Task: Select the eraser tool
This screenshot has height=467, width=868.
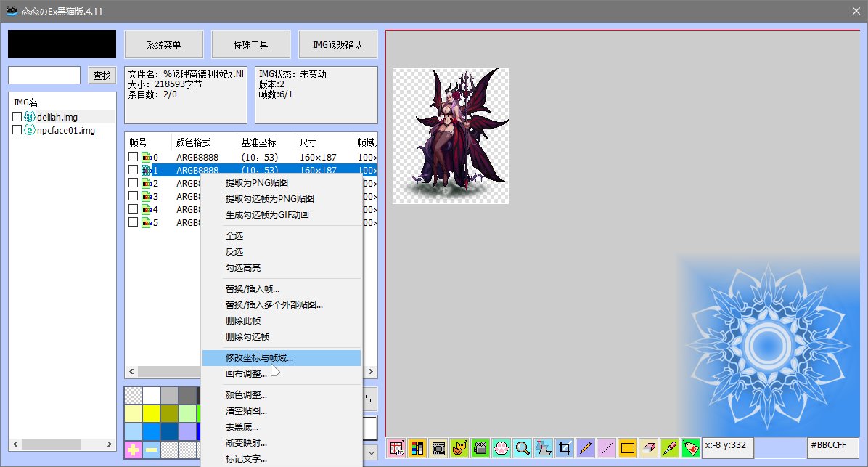Action: point(649,447)
